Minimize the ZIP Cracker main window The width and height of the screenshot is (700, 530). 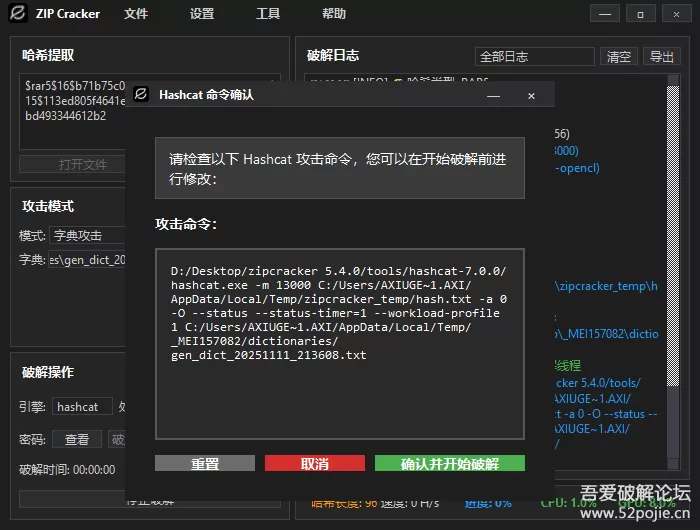coord(605,14)
